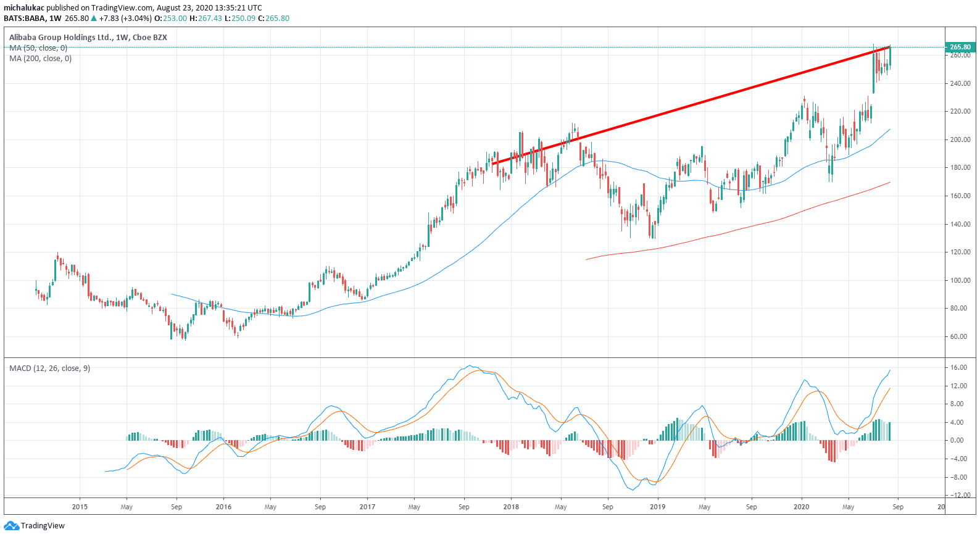The height and width of the screenshot is (537, 980).
Task: Click the 2019 time axis label
Action: [658, 507]
